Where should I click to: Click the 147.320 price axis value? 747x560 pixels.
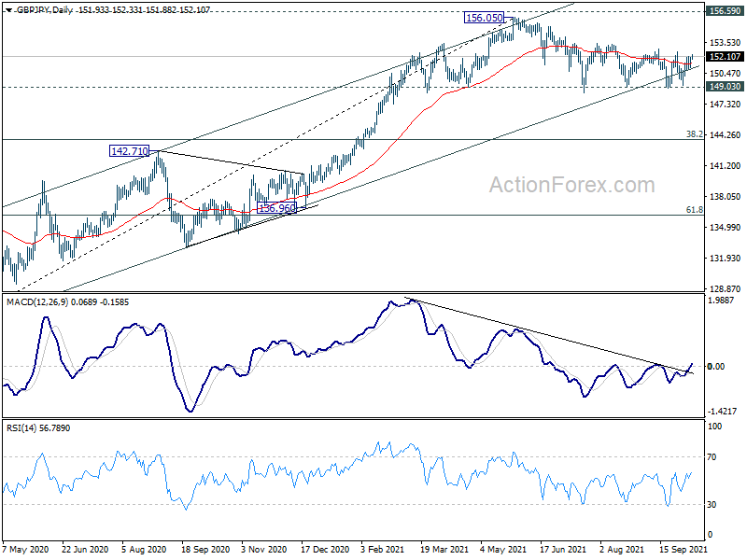tap(725, 104)
